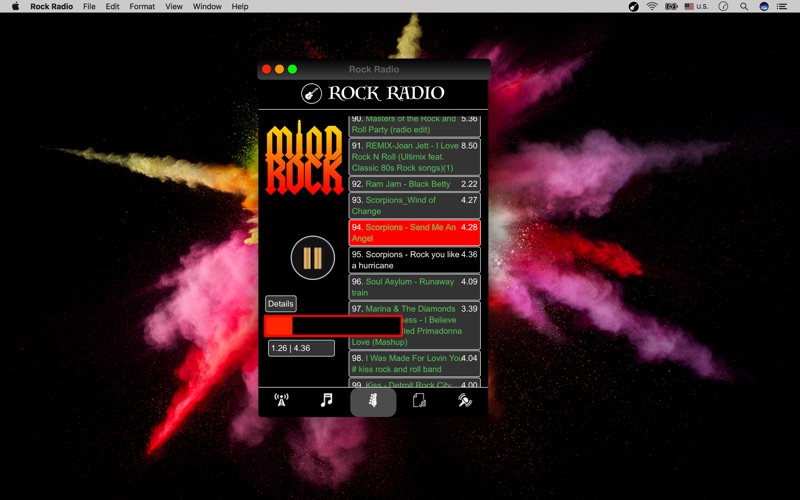Select track 96 Soul Asylum - Runaway train
Image resolution: width=800 pixels, height=500 pixels.
coord(414,287)
